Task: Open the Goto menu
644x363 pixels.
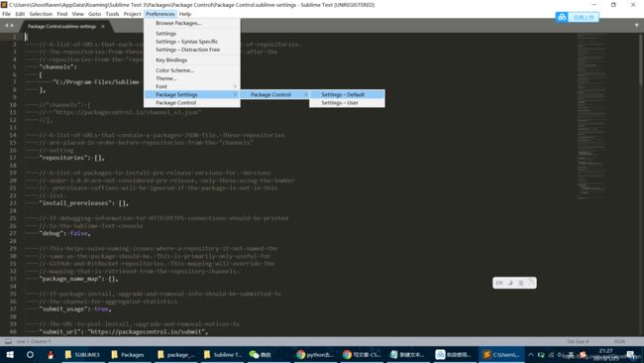Action: tap(94, 14)
